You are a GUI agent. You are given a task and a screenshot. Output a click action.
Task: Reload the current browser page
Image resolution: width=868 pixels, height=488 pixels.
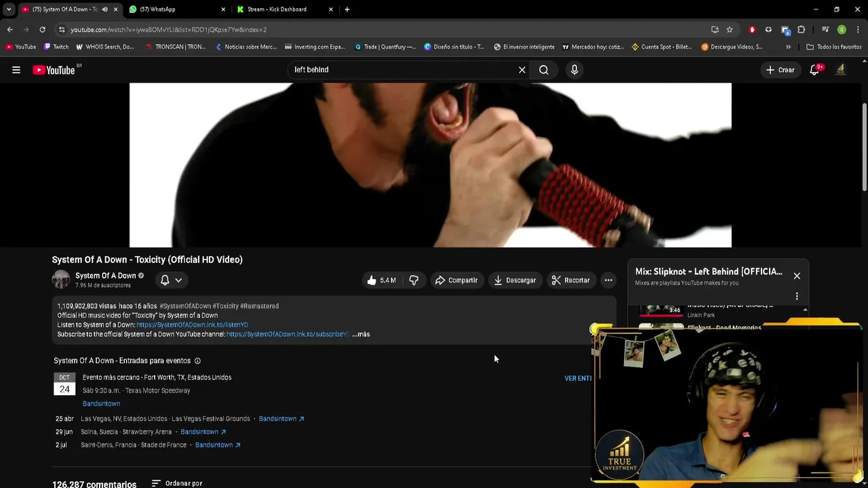(x=42, y=29)
